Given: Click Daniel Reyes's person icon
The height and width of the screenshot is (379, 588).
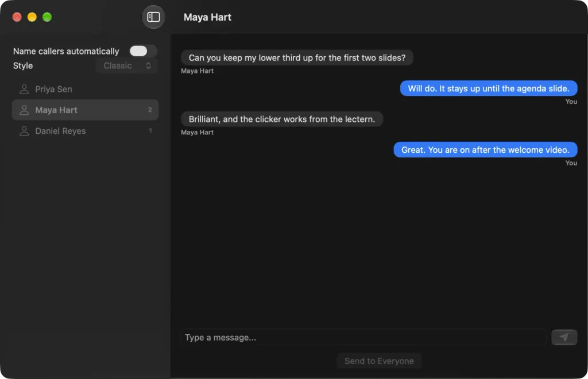Looking at the screenshot, I should pos(24,131).
